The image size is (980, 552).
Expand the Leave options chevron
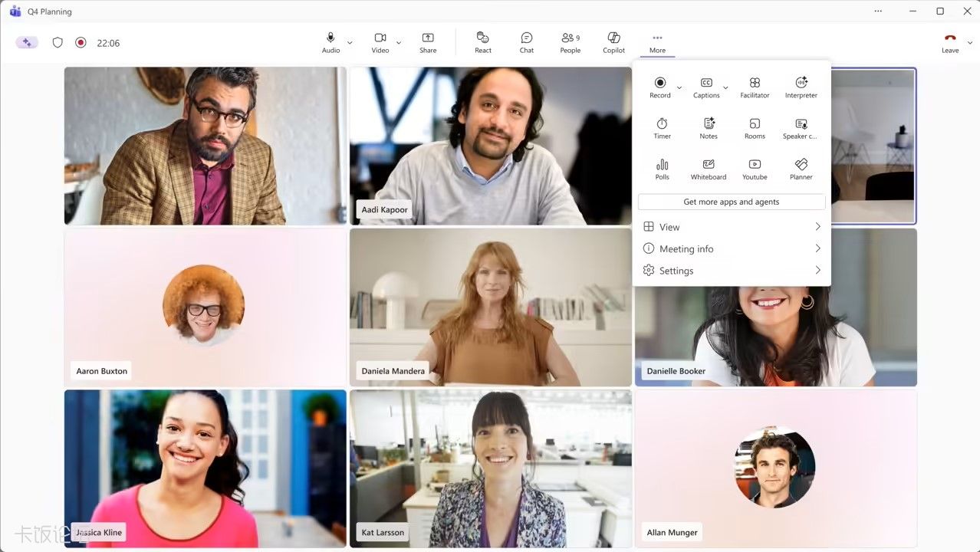tap(970, 43)
